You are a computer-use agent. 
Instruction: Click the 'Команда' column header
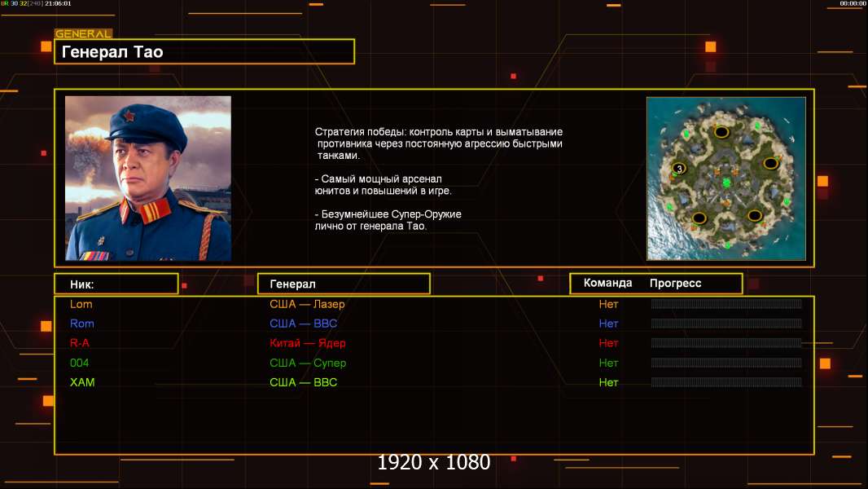607,283
